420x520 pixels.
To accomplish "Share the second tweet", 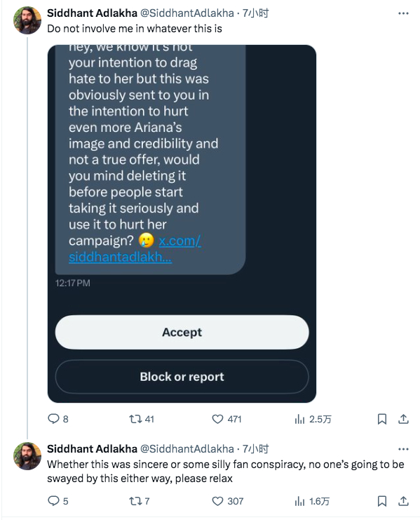I will (x=403, y=501).
